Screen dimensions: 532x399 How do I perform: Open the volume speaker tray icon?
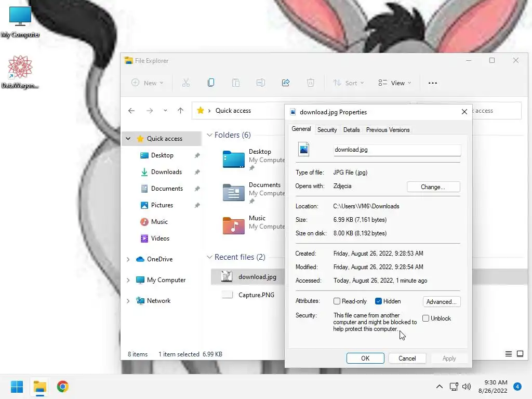(467, 387)
